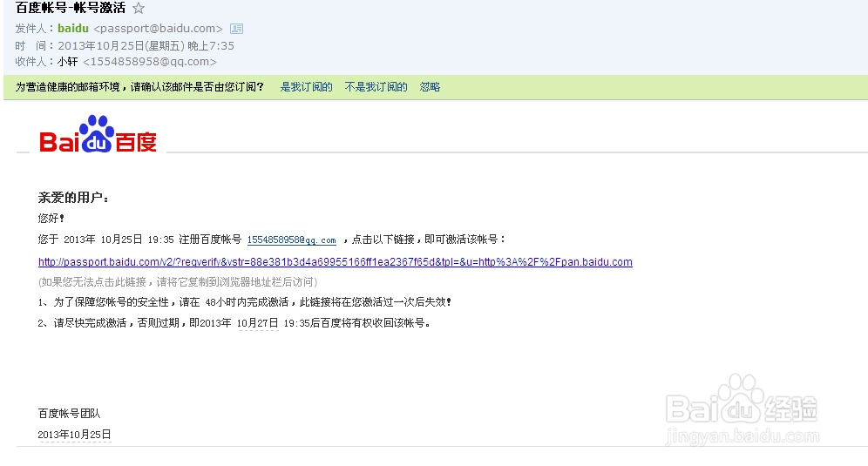Image resolution: width=868 pixels, height=466 pixels.
Task: Click 亲爱的用户 greeting text
Action: click(73, 198)
